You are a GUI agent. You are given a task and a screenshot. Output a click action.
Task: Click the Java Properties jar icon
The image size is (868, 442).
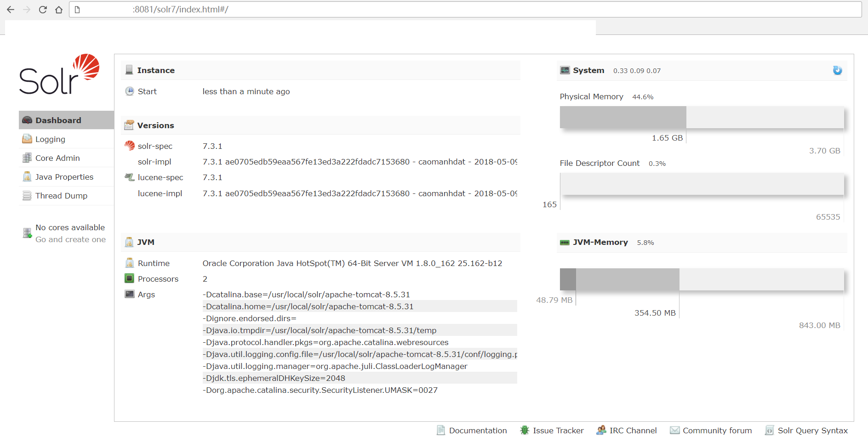[27, 176]
